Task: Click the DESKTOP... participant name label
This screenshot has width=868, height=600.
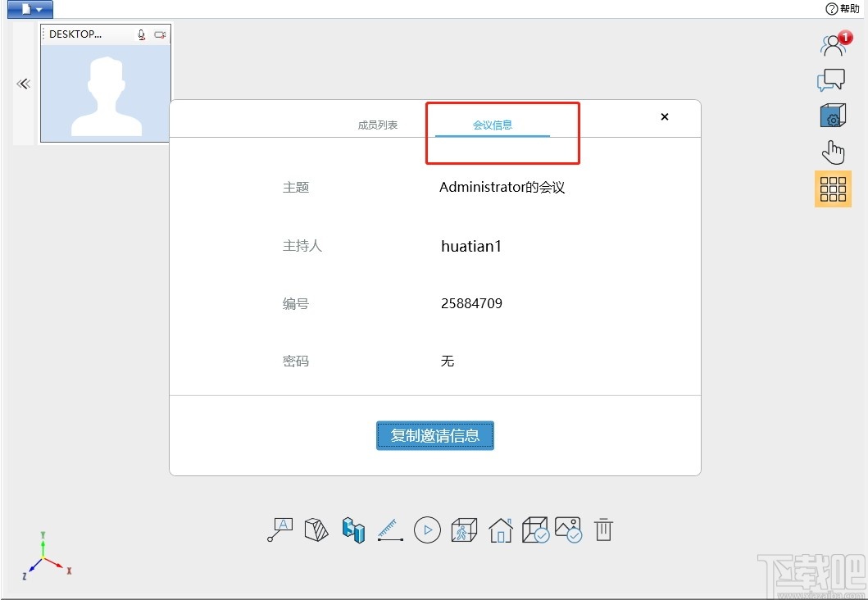Action: [75, 34]
